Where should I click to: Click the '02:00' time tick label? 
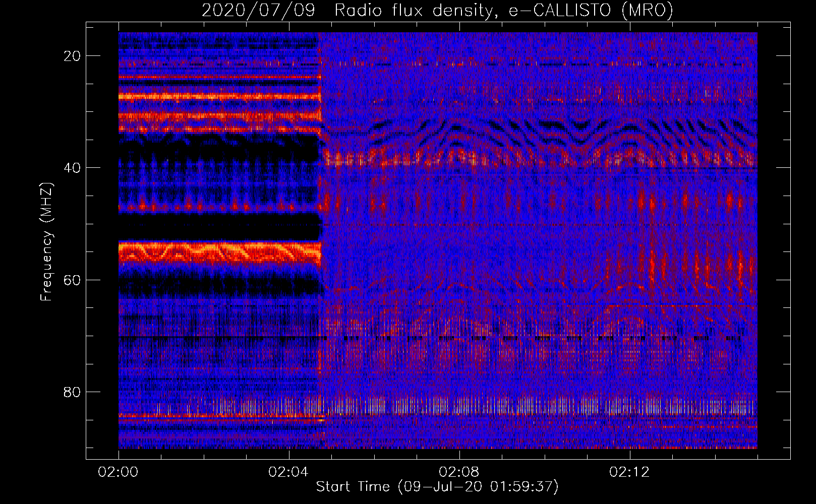[119, 472]
